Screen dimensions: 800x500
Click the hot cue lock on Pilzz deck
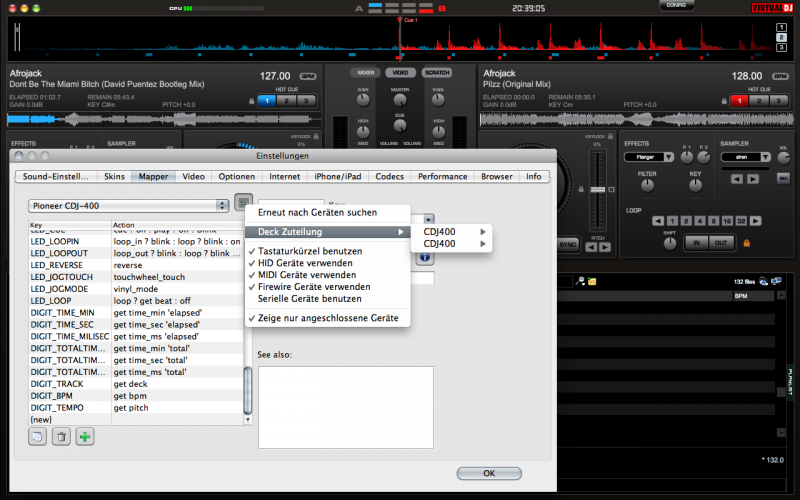(x=723, y=101)
